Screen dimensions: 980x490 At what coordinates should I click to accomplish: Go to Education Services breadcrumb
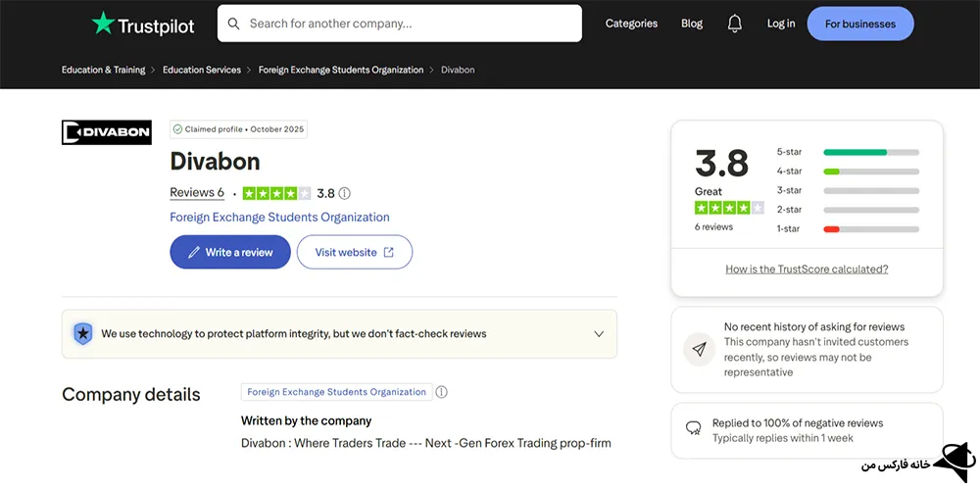coord(202,70)
